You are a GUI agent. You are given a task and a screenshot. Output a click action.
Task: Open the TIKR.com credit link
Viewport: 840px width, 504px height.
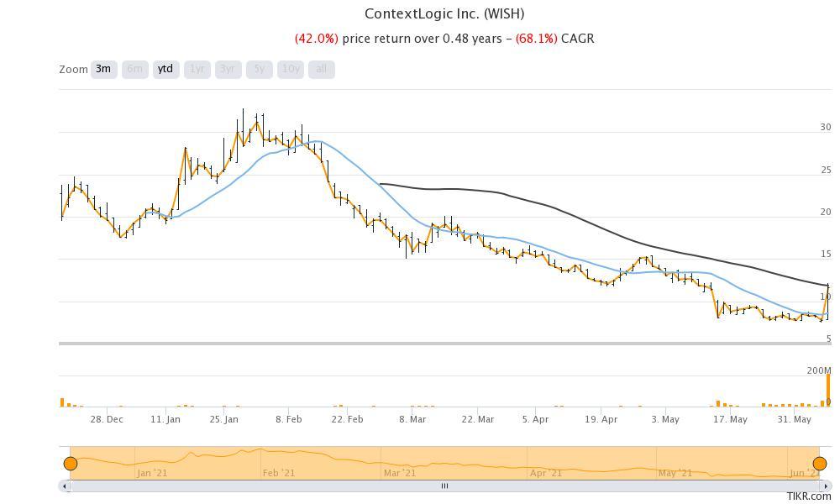click(x=809, y=496)
